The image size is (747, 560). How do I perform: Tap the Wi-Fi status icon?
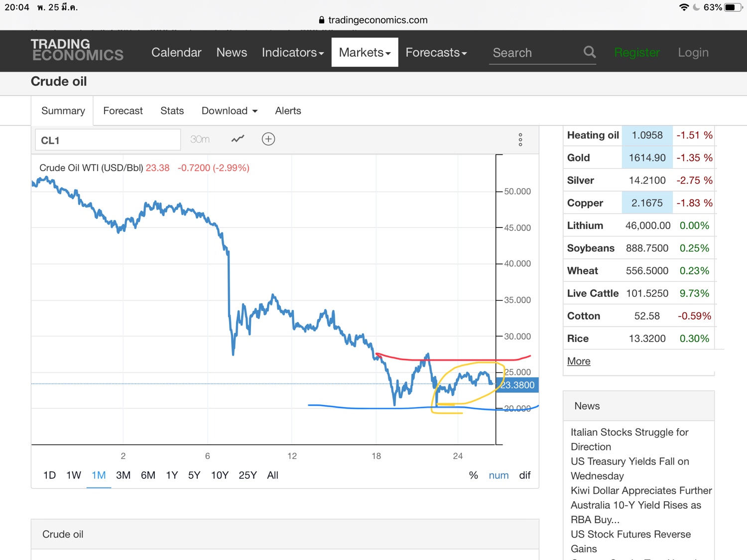point(684,7)
